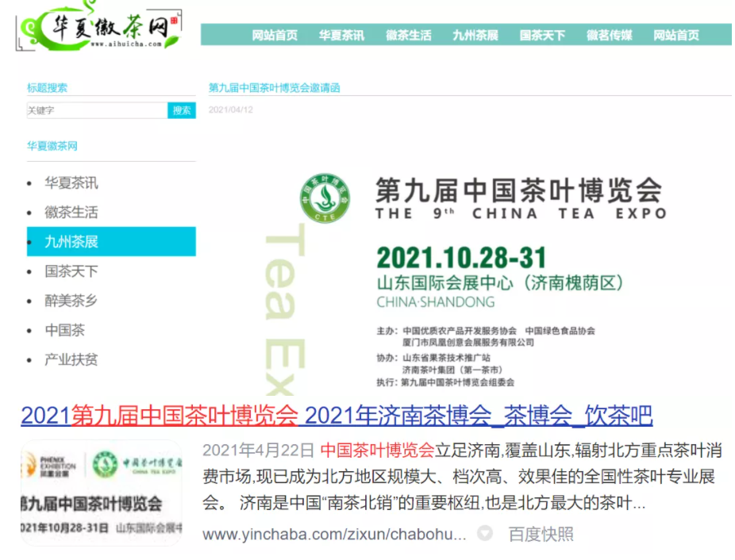
Task: Click the date 2021/04/12
Action: click(x=231, y=109)
